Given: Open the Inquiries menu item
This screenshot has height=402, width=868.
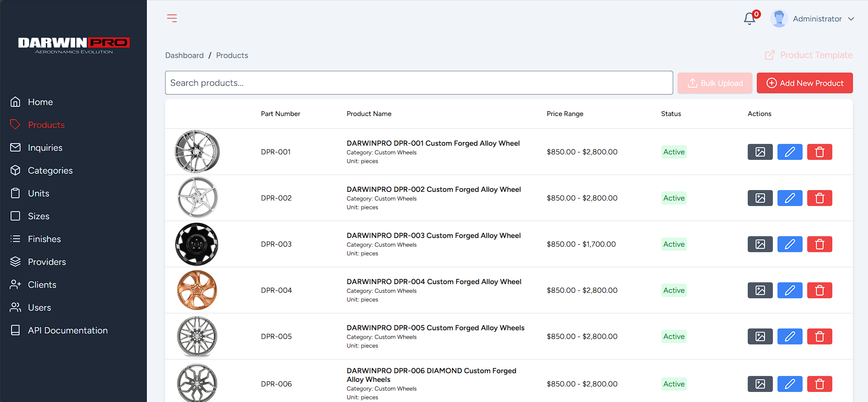Looking at the screenshot, I should tap(45, 148).
